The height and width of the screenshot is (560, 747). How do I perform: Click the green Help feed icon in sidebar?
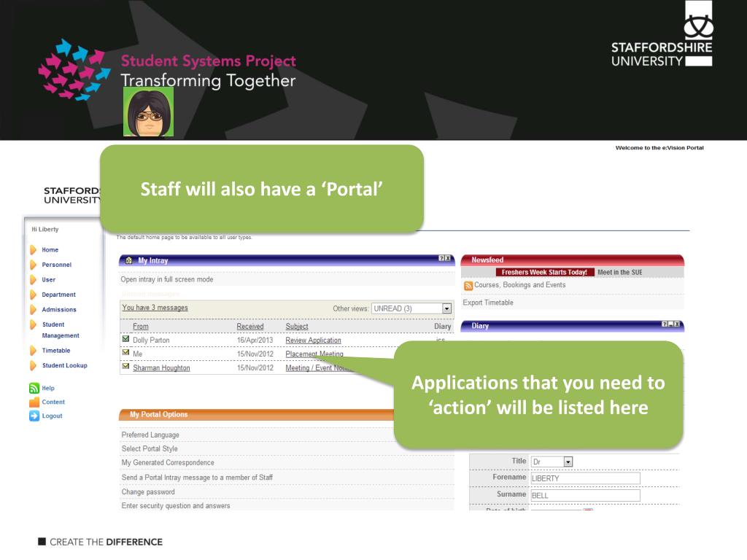[x=34, y=388]
